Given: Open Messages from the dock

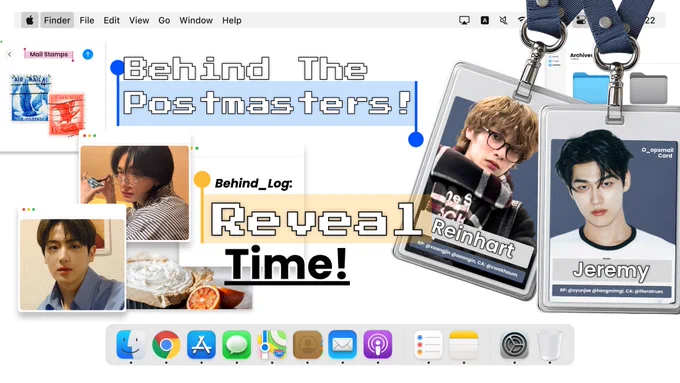Looking at the screenshot, I should [237, 344].
